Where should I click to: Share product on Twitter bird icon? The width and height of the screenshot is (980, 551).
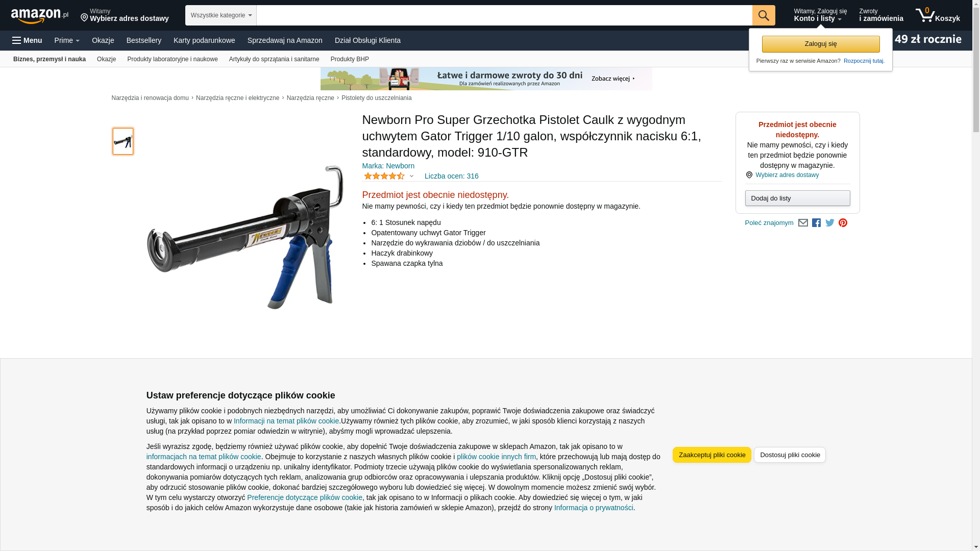829,223
